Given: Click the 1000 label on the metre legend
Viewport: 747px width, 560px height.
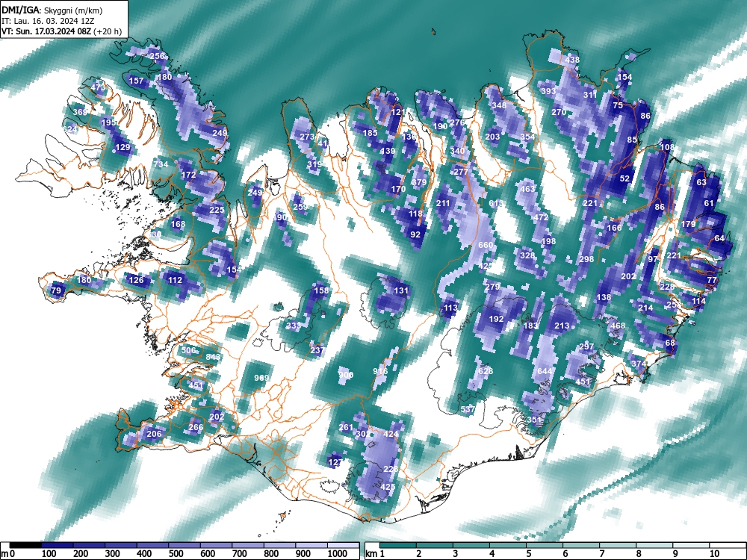Looking at the screenshot, I should pos(338,554).
